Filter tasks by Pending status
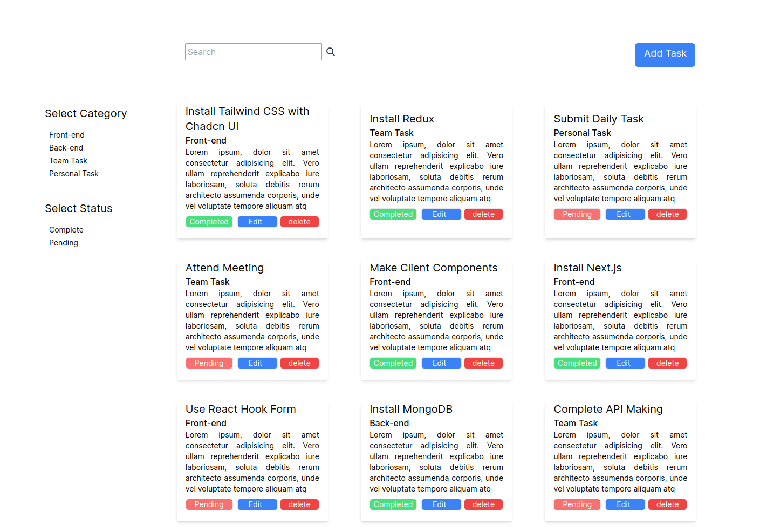 point(64,243)
